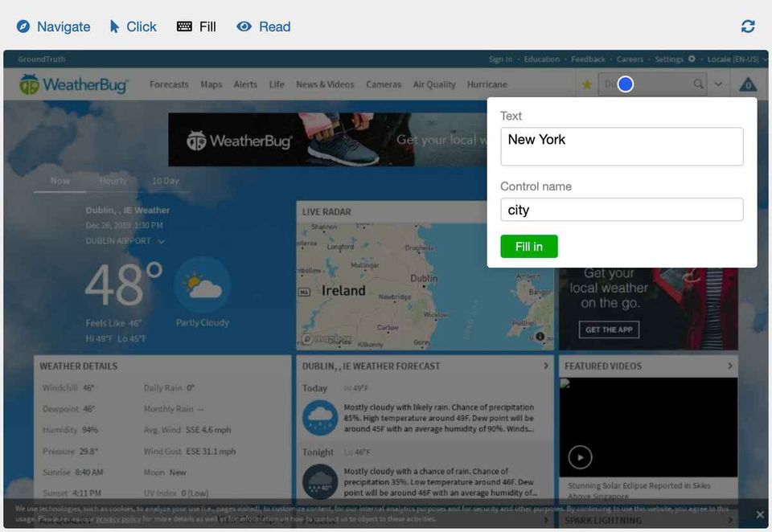Image resolution: width=772 pixels, height=532 pixels.
Task: Click the magnifier search icon
Action: click(698, 84)
